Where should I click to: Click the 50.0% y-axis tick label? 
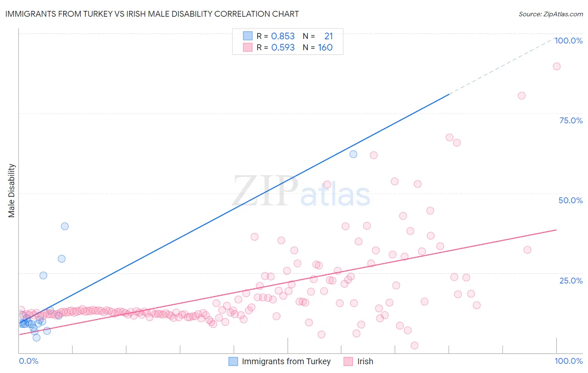click(x=570, y=200)
